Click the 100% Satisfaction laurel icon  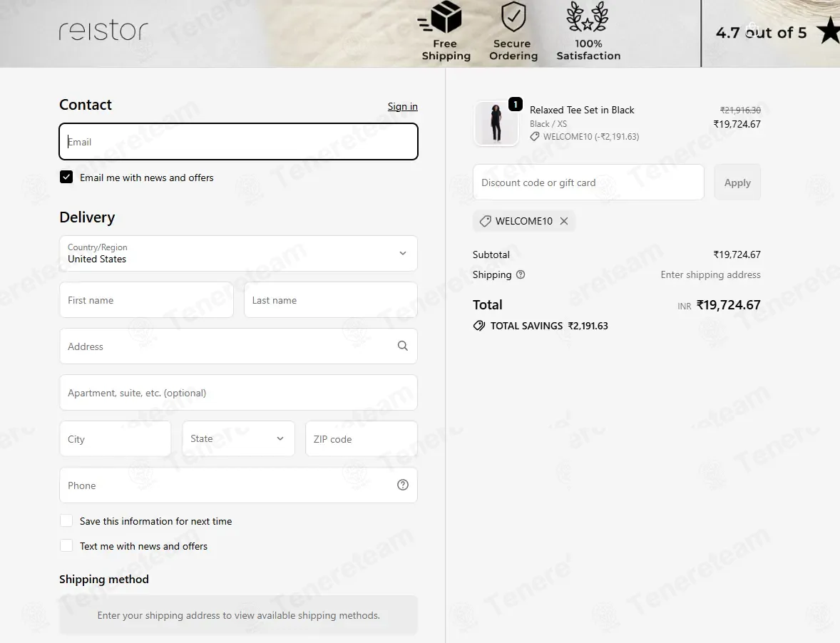tap(588, 16)
